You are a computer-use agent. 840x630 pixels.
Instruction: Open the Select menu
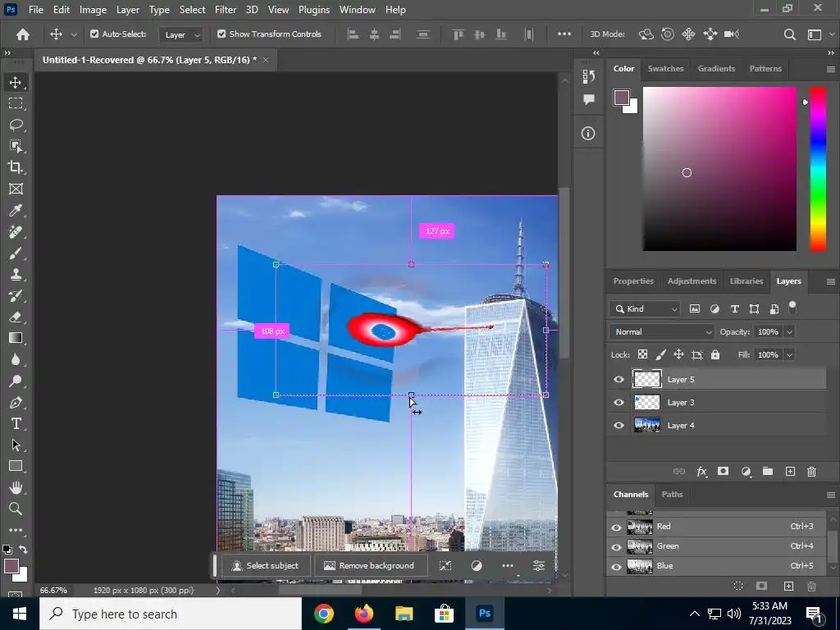pos(192,10)
